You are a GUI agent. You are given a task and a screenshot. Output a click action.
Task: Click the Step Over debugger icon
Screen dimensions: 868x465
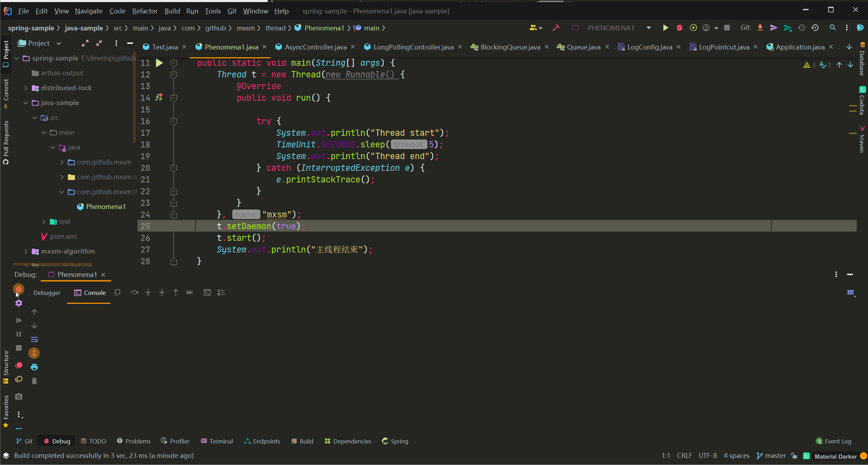(x=134, y=292)
